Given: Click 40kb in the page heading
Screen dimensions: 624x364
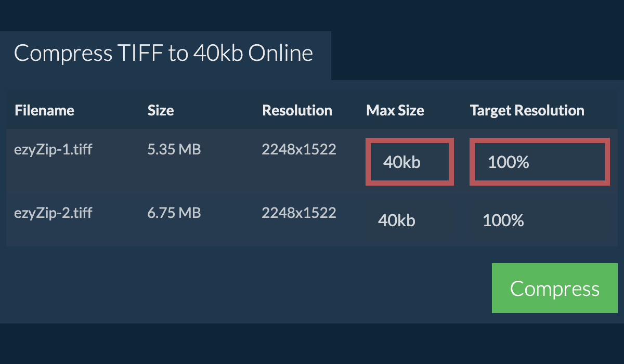Looking at the screenshot, I should 218,54.
